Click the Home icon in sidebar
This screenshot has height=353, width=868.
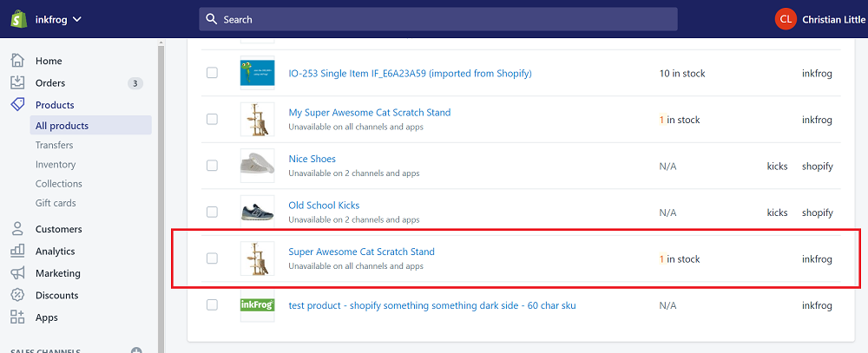point(17,61)
